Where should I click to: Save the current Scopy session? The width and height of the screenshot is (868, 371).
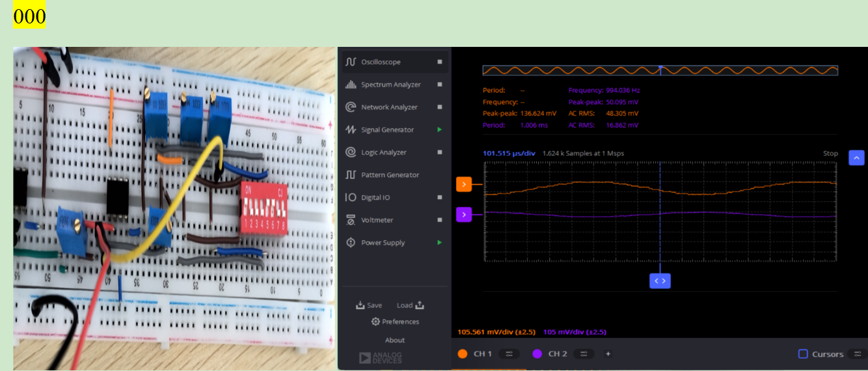pos(369,305)
